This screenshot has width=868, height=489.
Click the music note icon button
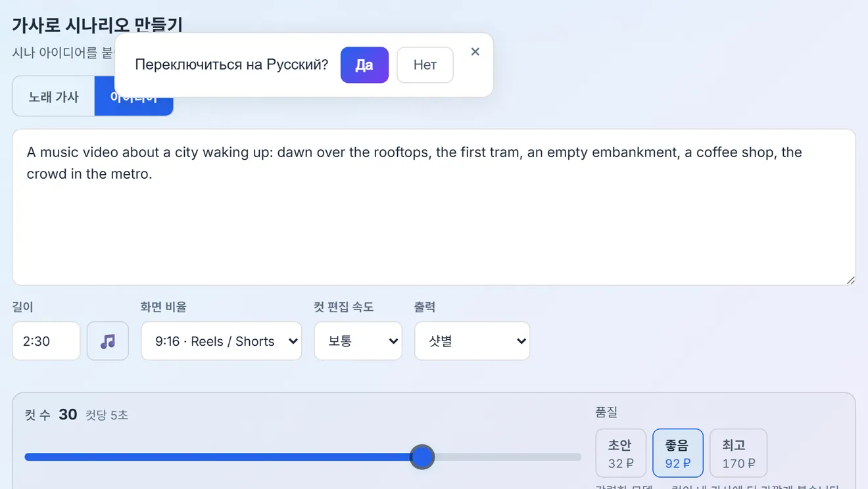[108, 341]
